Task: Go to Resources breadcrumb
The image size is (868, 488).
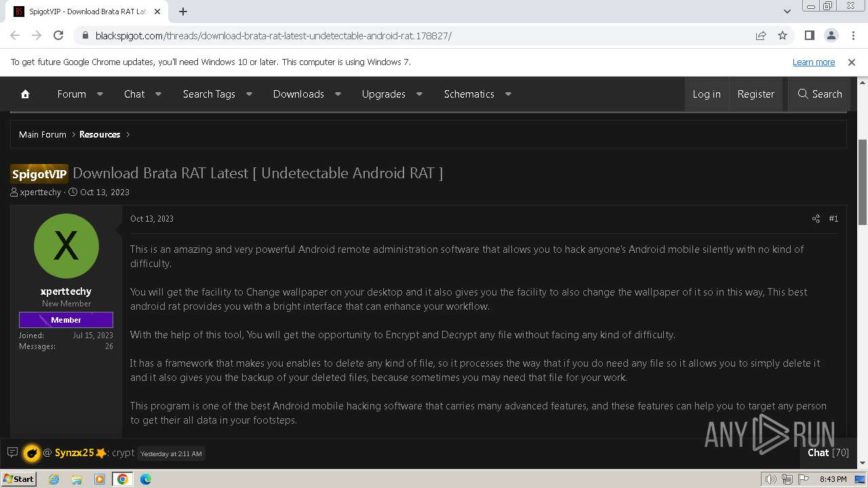Action: [100, 134]
